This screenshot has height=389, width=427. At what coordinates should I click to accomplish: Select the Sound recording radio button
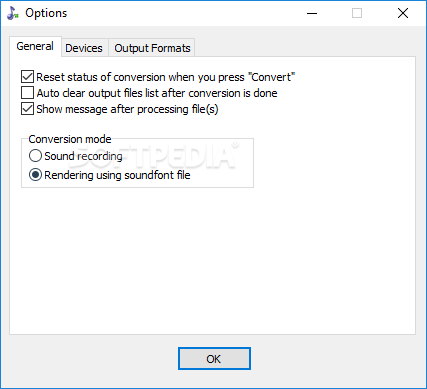point(35,156)
